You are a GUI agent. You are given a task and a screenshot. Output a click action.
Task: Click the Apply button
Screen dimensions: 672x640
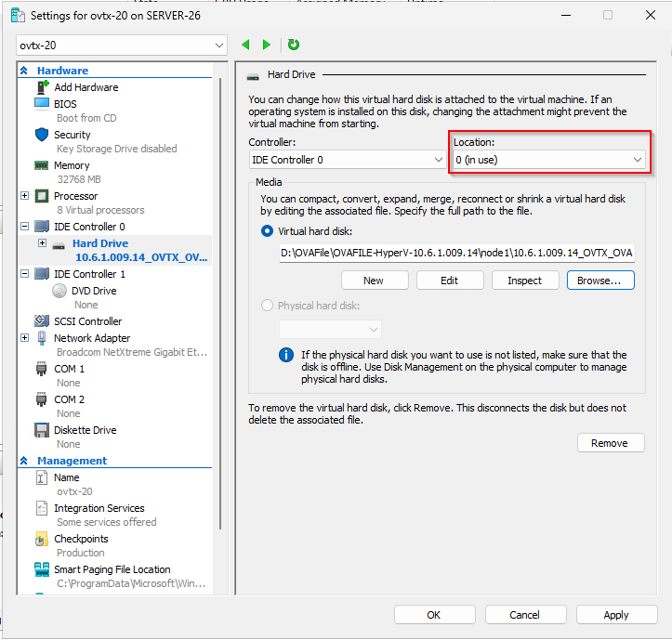617,615
